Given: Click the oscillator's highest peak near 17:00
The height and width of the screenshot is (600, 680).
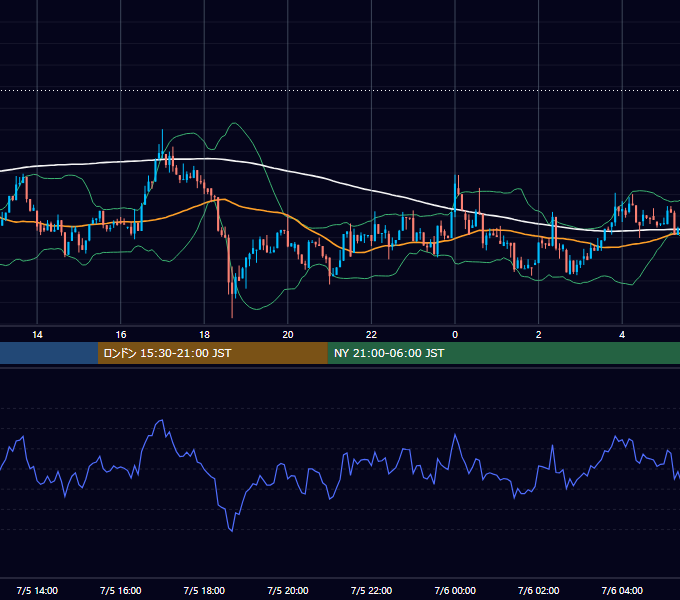Looking at the screenshot, I should (161, 421).
